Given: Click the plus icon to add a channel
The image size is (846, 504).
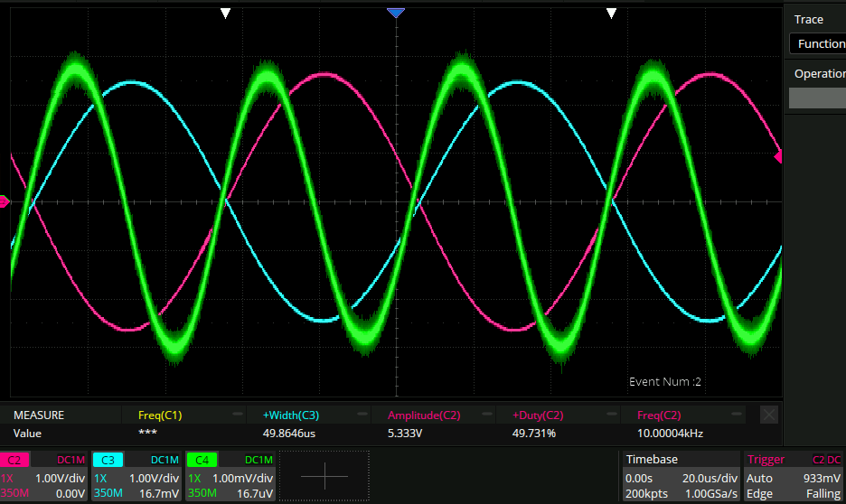Looking at the screenshot, I should (324, 476).
